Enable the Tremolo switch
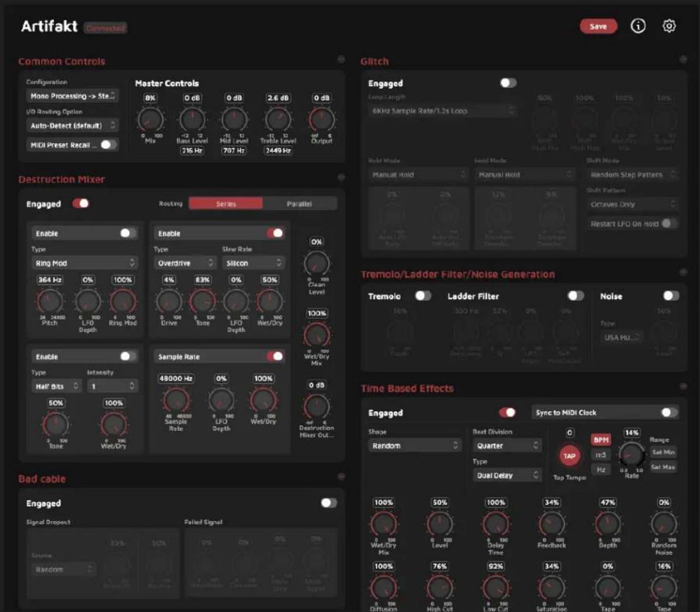Image resolution: width=700 pixels, height=612 pixels. 423,295
